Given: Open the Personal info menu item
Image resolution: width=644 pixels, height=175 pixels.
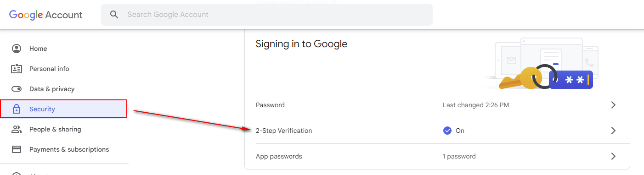Looking at the screenshot, I should pyautogui.click(x=63, y=69).
